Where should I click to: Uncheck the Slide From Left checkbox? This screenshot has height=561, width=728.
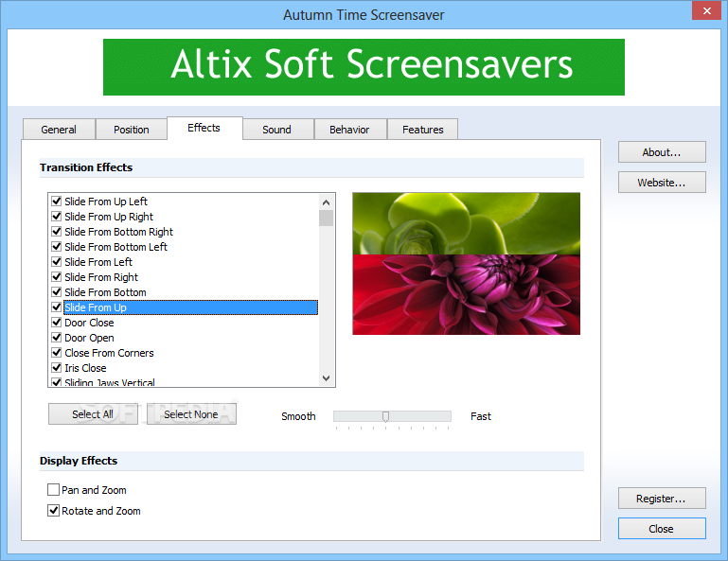click(x=57, y=262)
